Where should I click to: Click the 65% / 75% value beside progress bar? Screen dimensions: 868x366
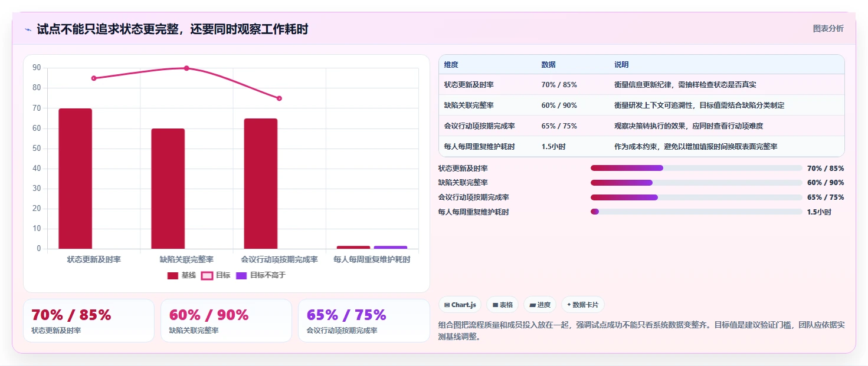click(x=826, y=197)
